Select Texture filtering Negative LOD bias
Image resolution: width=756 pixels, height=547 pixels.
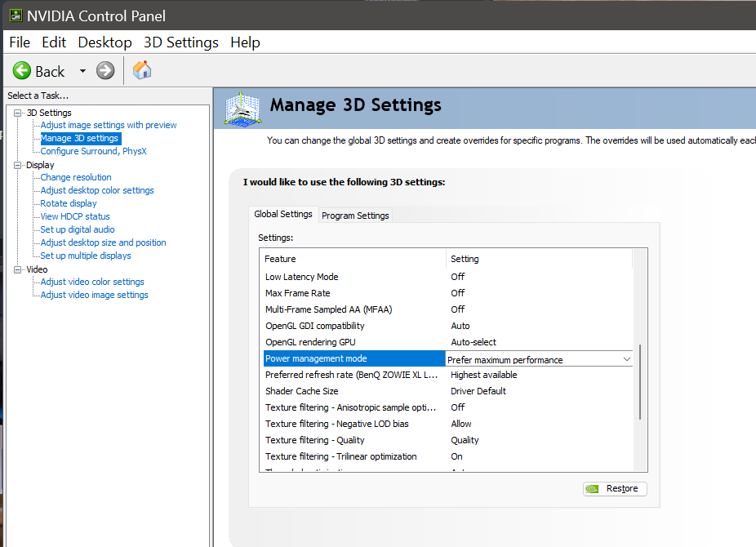tap(448, 424)
